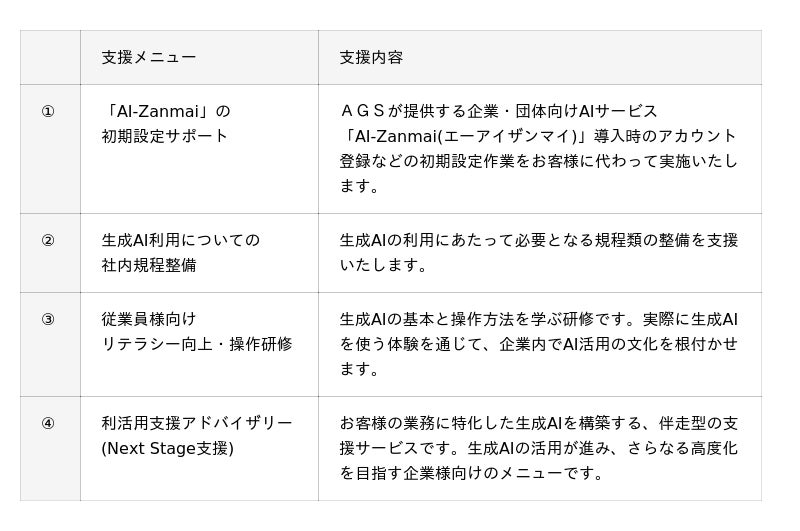This screenshot has width=800, height=531.
Task: Select the circled number ① cell
Action: 48,111
